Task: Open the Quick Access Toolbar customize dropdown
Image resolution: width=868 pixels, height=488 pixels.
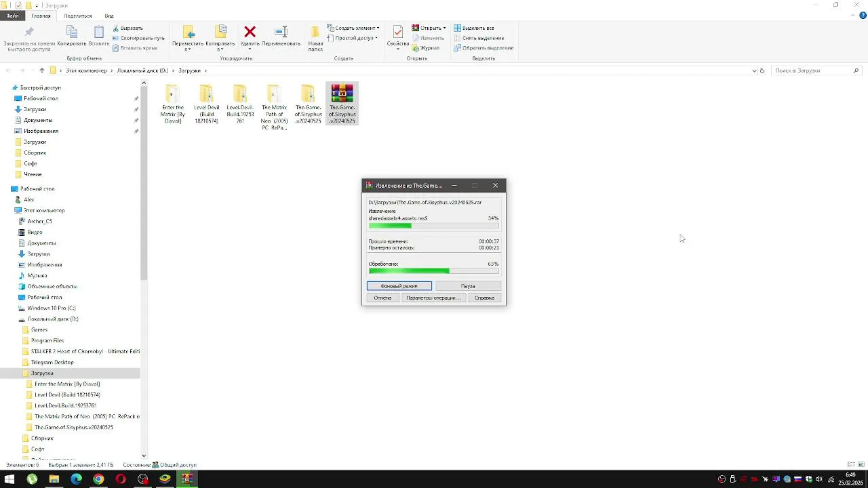Action: [x=38, y=5]
